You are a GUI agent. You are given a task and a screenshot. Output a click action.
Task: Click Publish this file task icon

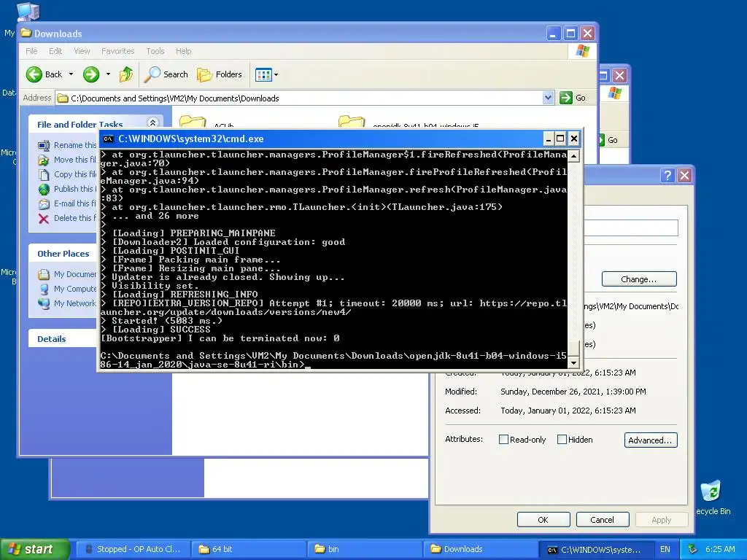tap(44, 189)
